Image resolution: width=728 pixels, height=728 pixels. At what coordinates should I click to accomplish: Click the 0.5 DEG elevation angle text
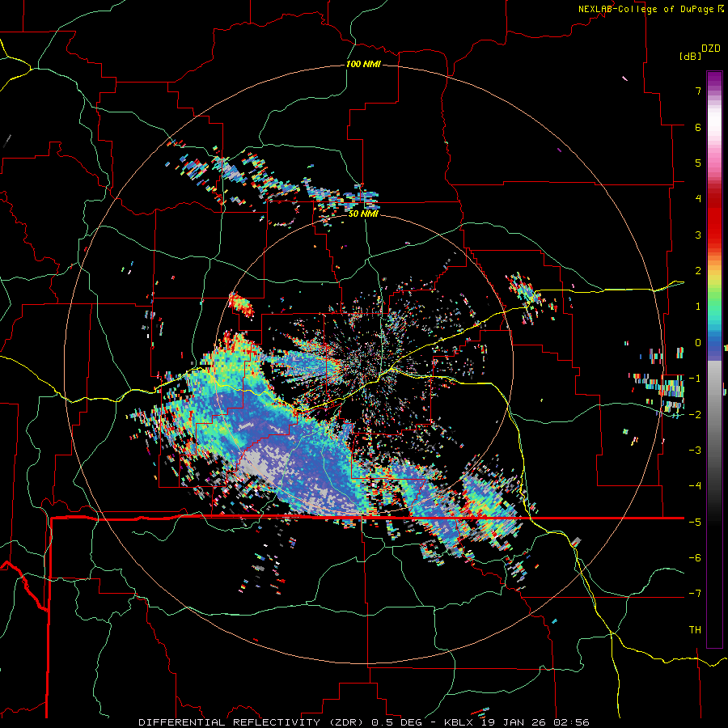pyautogui.click(x=396, y=722)
